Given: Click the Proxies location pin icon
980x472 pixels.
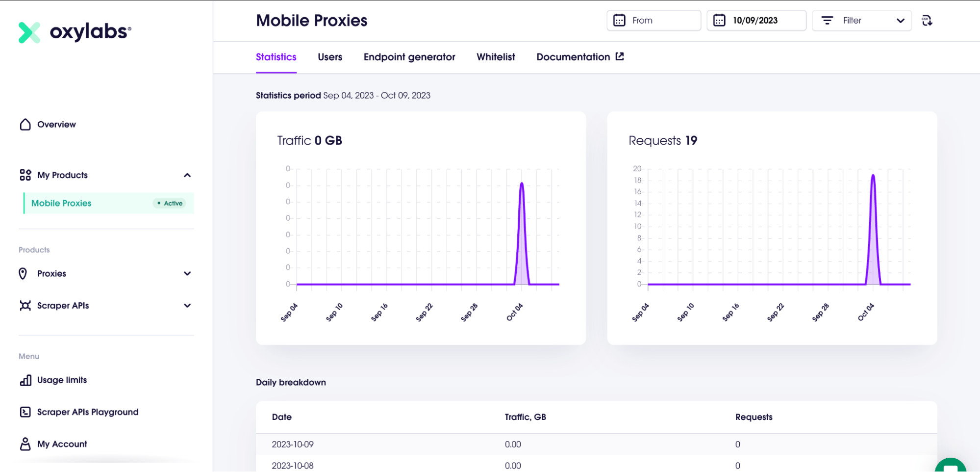Looking at the screenshot, I should click(23, 274).
